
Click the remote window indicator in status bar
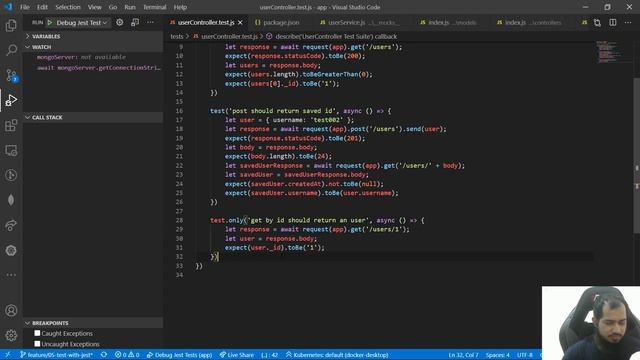click(x=8, y=355)
